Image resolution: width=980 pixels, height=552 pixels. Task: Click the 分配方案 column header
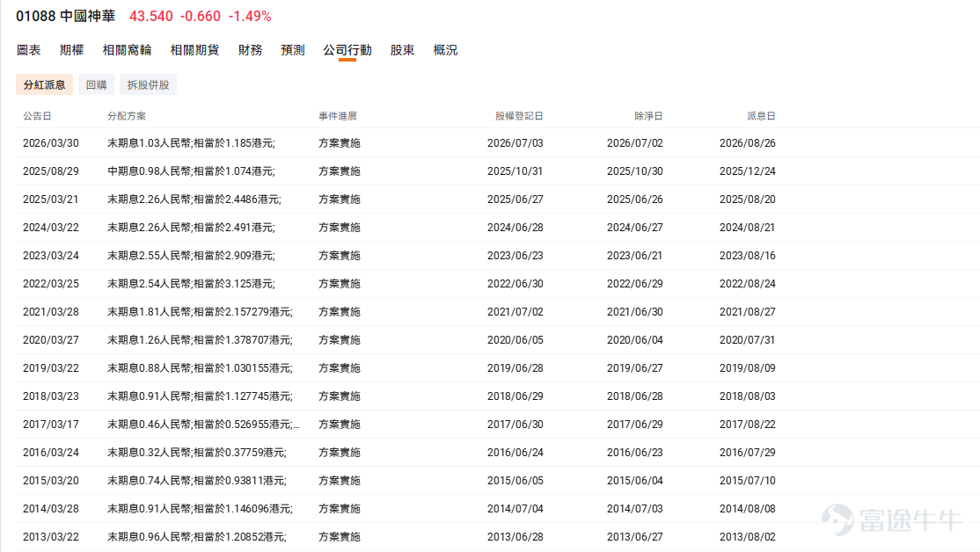pyautogui.click(x=127, y=116)
